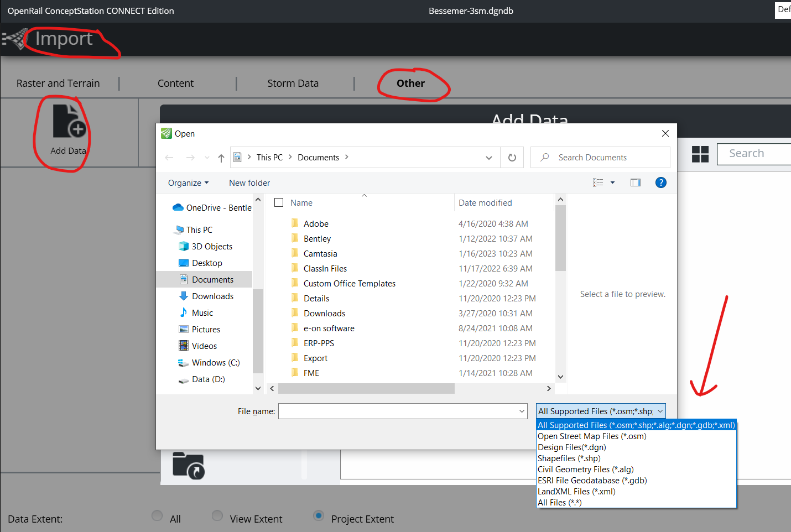The image size is (791, 532).
Task: Open Desktop in the navigation pane
Action: pyautogui.click(x=200, y=263)
